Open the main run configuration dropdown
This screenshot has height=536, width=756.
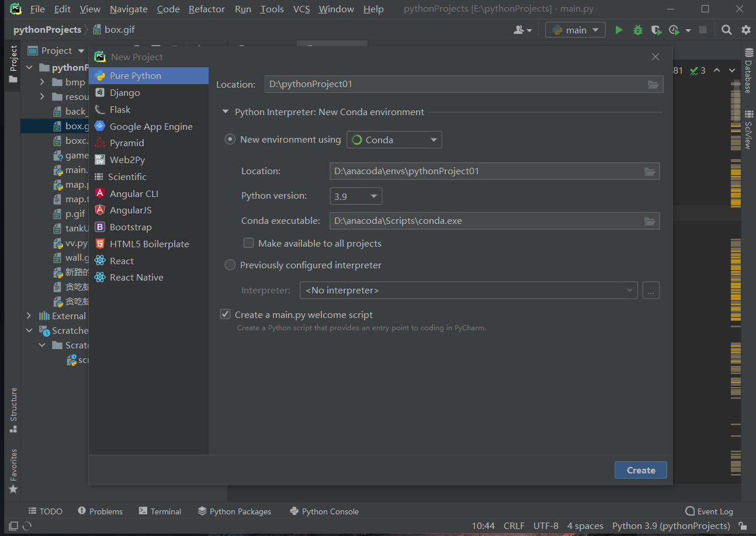(575, 30)
